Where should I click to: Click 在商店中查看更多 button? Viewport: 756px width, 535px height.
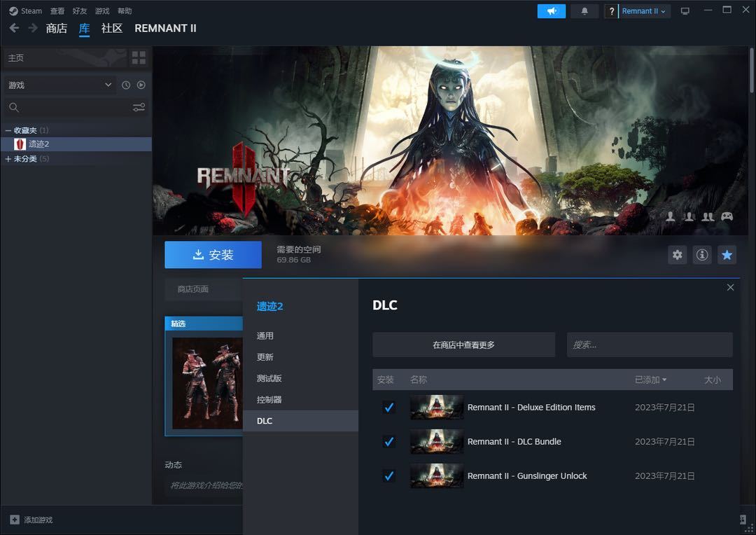[463, 345]
